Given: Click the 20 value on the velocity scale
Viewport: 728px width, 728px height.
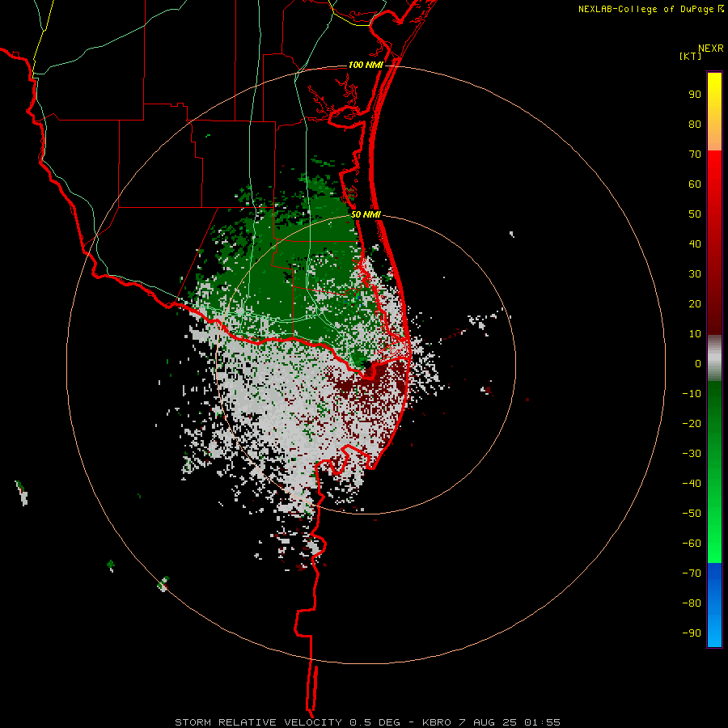Looking at the screenshot, I should click(x=695, y=304).
